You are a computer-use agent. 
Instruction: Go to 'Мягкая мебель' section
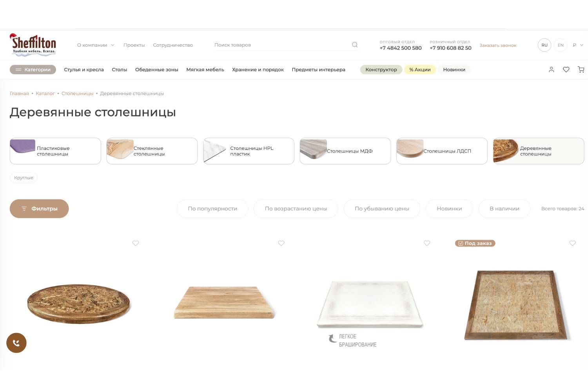pos(205,69)
